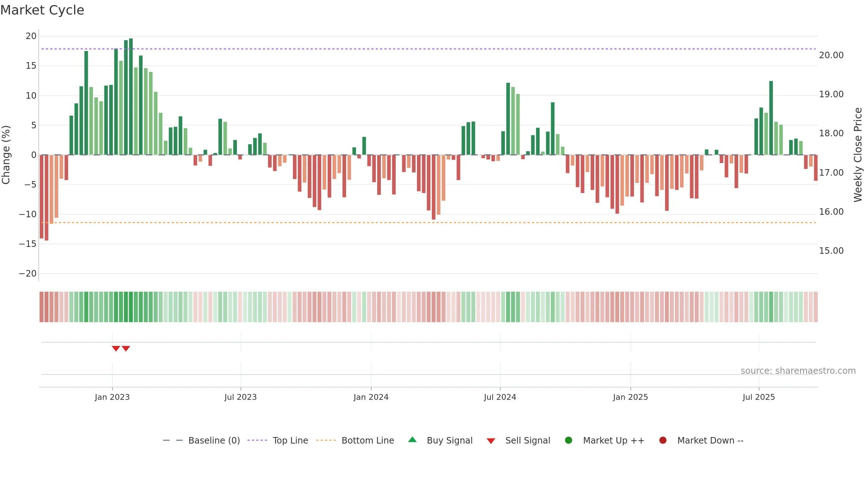
Task: Click the 20.00 price axis value
Action: click(831, 55)
